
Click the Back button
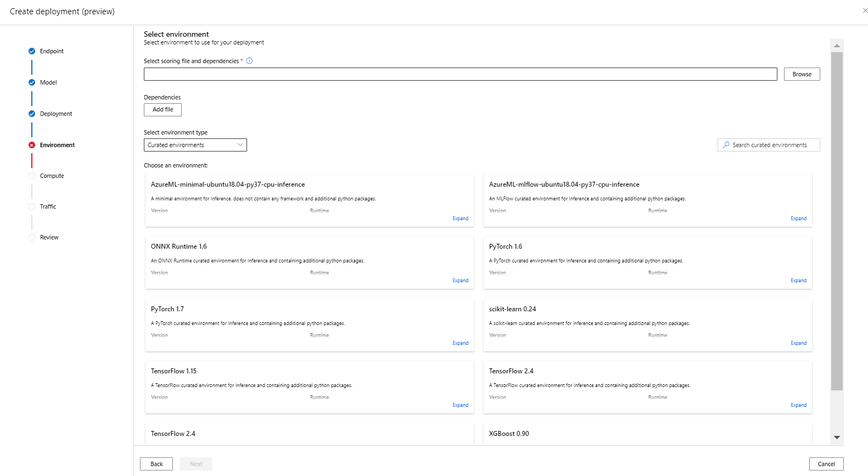[x=156, y=464]
